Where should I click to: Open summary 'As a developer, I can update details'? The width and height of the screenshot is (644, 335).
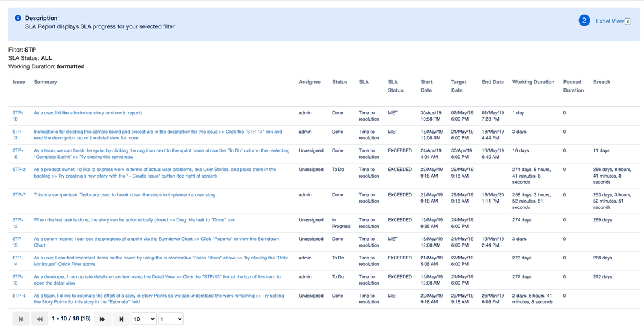(157, 280)
